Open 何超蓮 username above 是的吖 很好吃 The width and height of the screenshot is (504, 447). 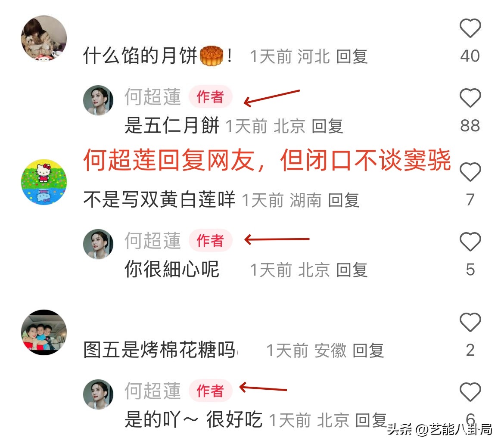(152, 391)
